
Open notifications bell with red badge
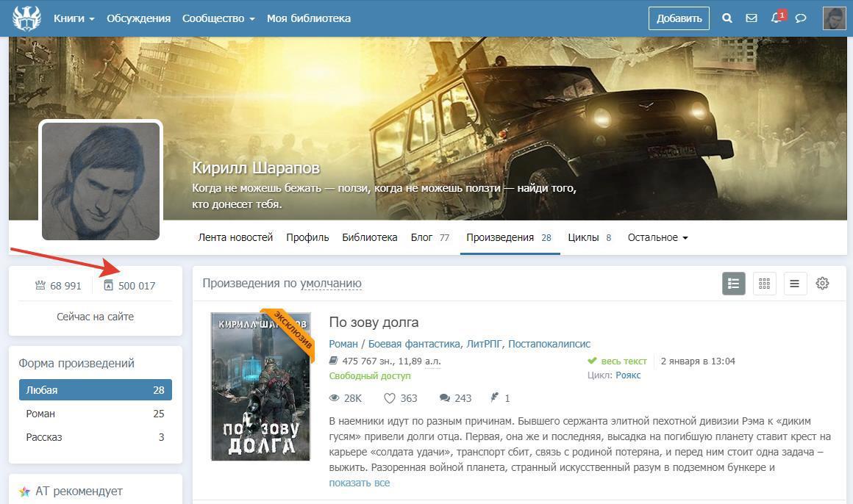click(776, 18)
